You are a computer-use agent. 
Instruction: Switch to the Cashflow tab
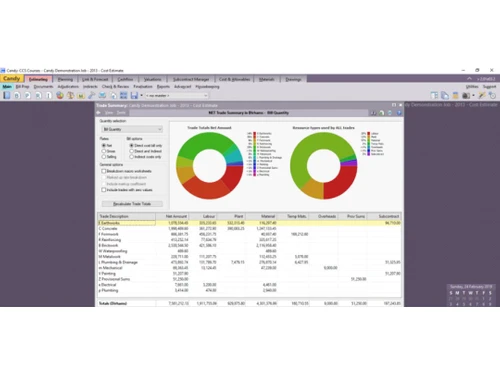tap(125, 79)
